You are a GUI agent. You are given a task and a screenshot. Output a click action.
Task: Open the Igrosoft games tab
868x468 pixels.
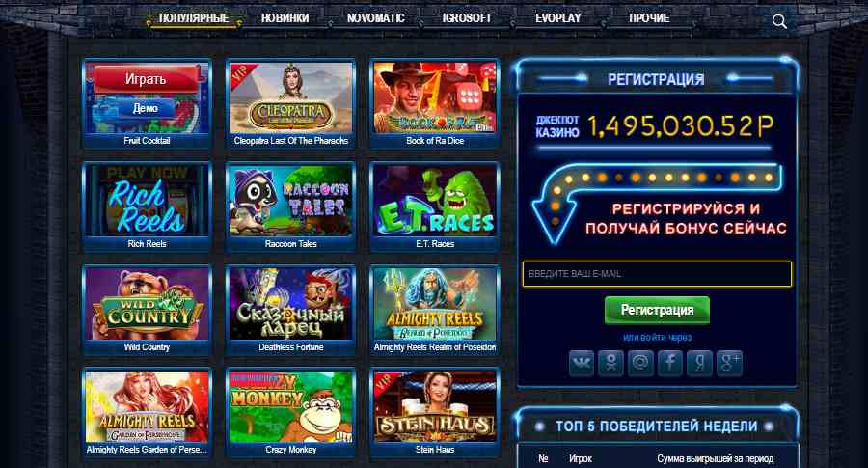click(x=467, y=18)
